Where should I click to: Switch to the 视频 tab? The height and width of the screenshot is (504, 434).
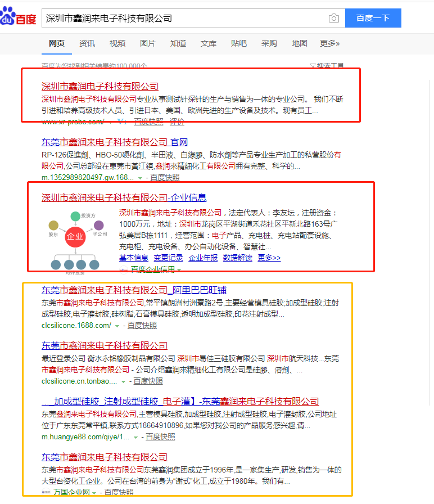[117, 43]
